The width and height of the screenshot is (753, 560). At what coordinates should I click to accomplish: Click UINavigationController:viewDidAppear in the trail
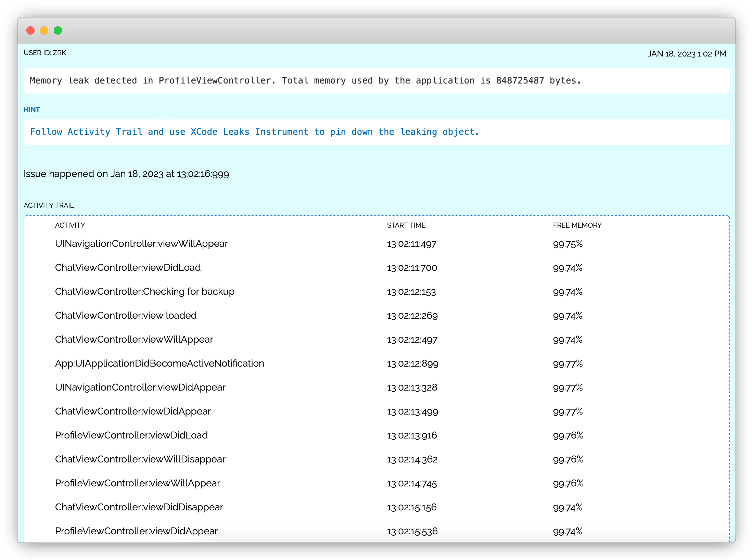pos(140,387)
